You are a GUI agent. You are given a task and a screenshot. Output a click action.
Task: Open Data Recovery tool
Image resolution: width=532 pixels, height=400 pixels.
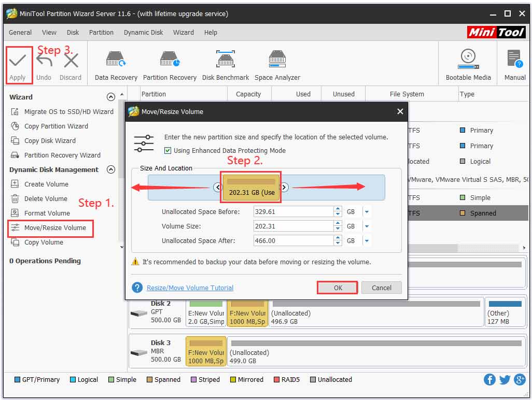point(116,66)
